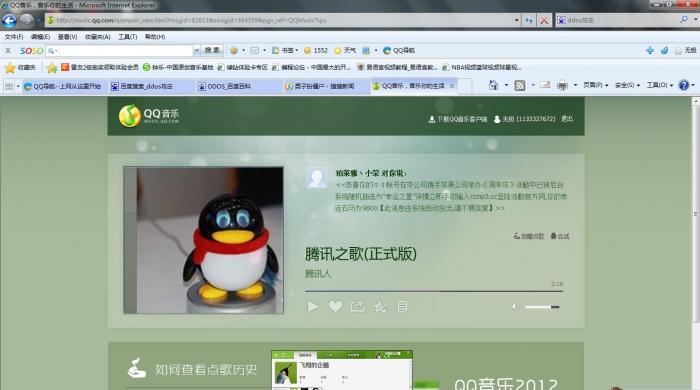
Task: Show the quick tabs grid button
Action: (8, 86)
